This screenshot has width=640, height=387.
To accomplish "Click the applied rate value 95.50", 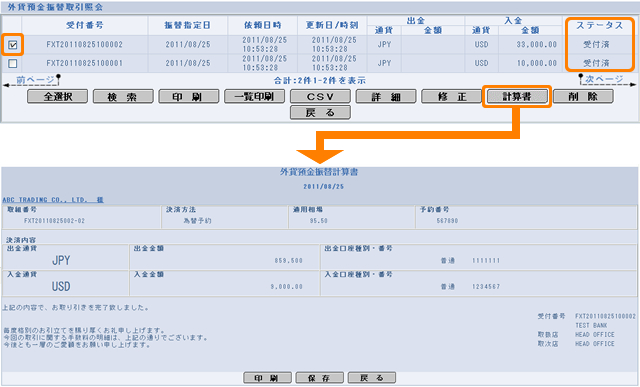I will click(318, 221).
